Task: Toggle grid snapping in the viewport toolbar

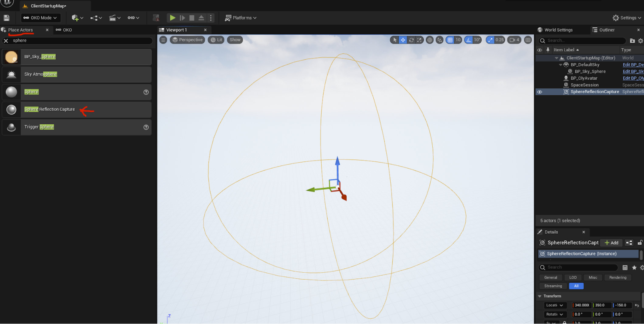Action: pyautogui.click(x=450, y=40)
